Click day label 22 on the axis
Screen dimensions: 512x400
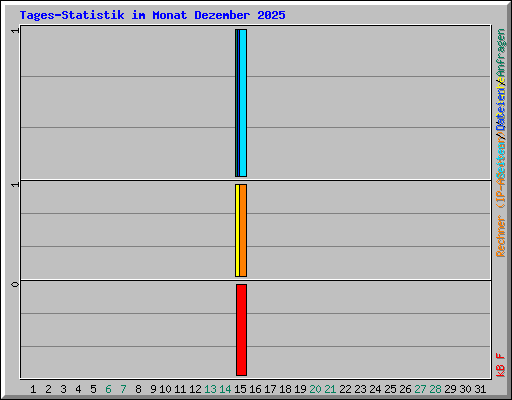345,389
